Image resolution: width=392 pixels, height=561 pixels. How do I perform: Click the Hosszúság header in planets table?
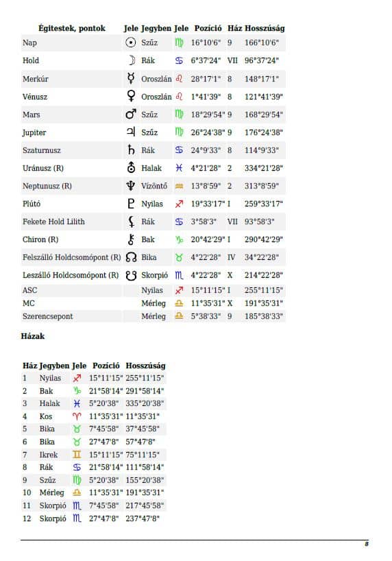265,28
